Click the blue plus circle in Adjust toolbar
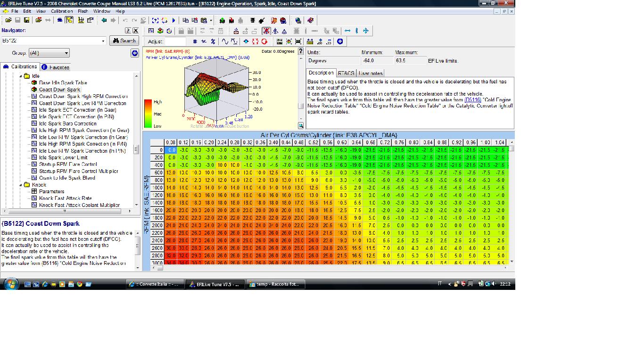This screenshot has width=644, height=362. [339, 41]
